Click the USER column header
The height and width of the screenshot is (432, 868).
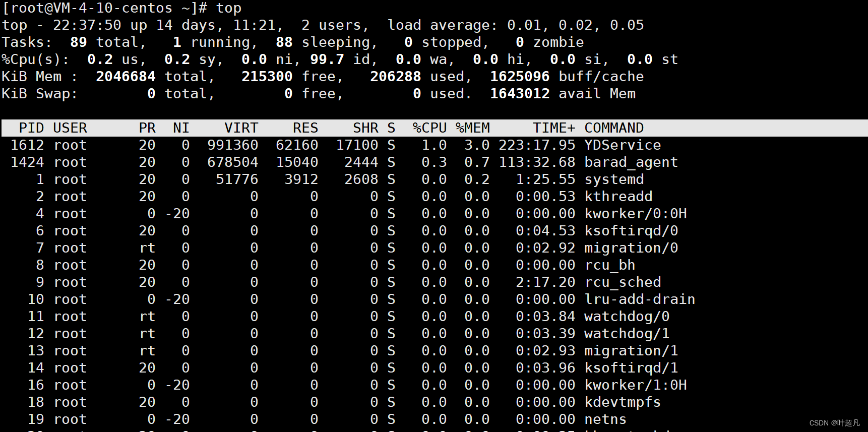[70, 128]
